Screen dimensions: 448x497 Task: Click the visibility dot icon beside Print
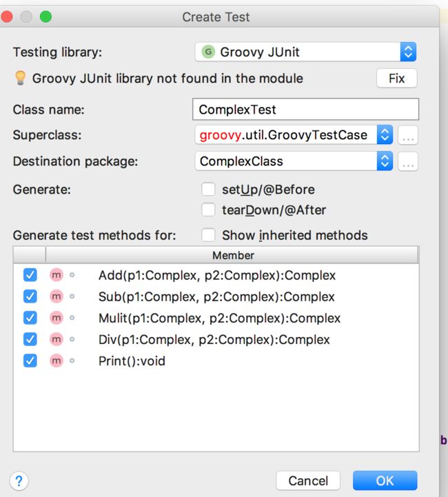click(72, 361)
